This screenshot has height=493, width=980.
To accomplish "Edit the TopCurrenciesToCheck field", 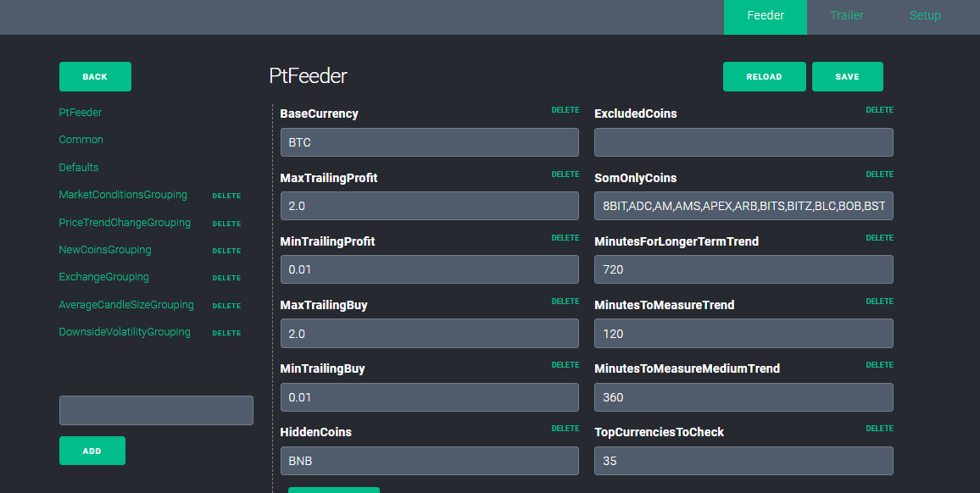I will (743, 461).
